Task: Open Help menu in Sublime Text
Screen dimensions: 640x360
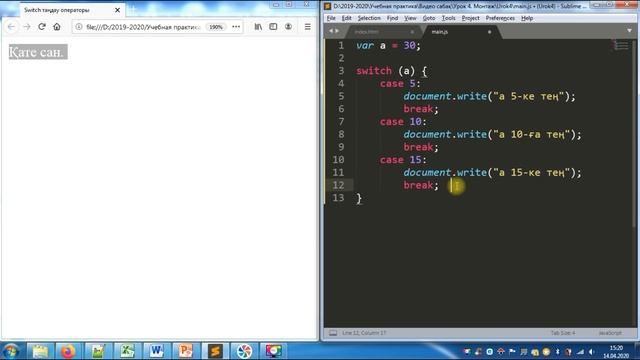Action: 527,18
